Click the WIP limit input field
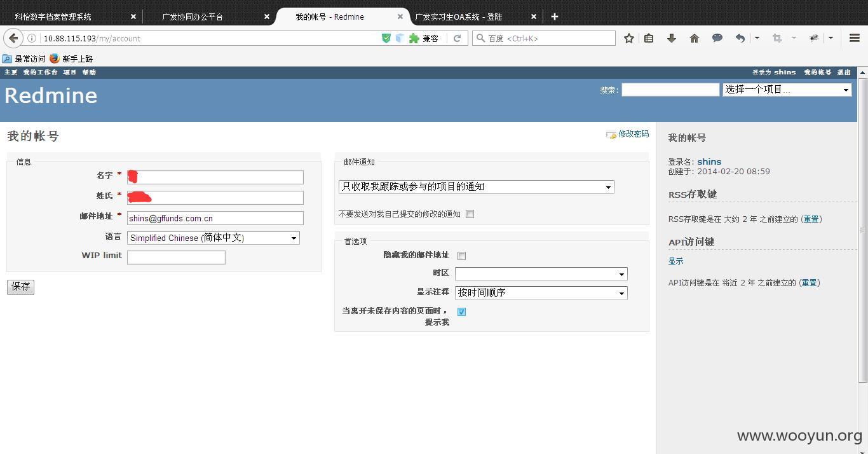 (x=176, y=258)
